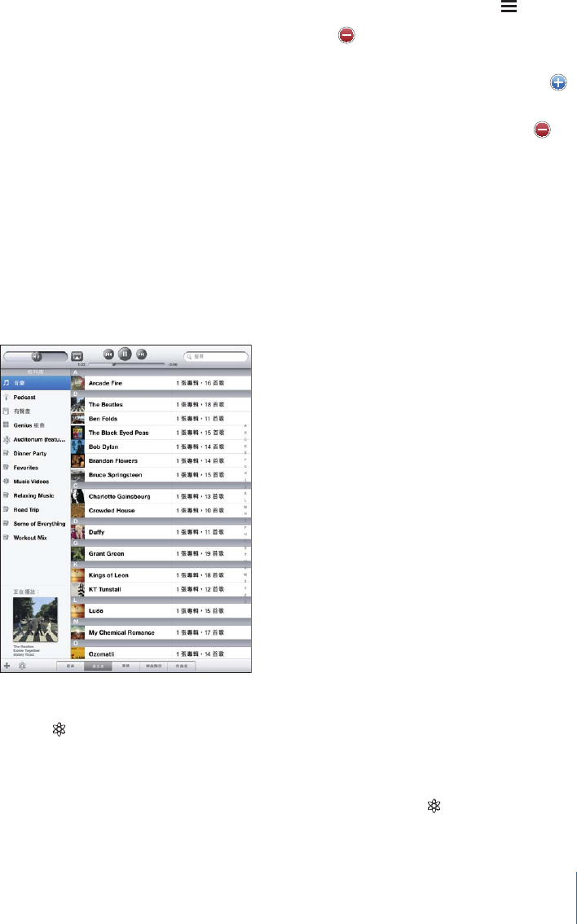
Task: Click the Genius atom icon in bottom bar
Action: coord(22,666)
